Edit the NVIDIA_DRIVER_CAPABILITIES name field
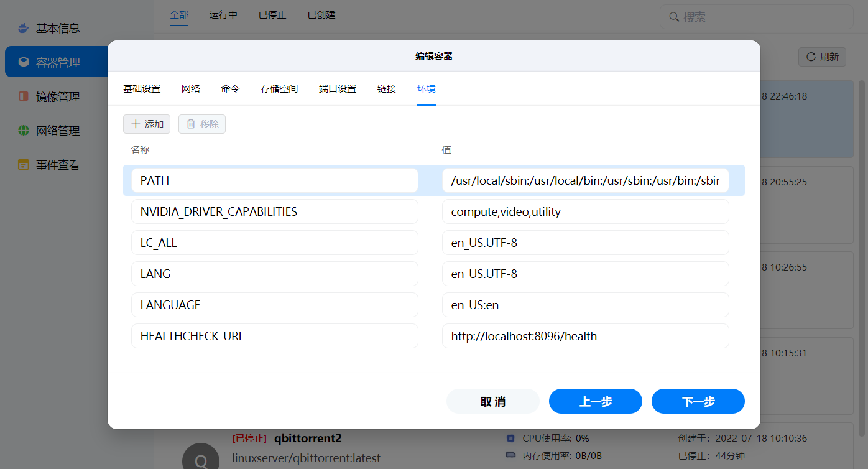 pyautogui.click(x=275, y=211)
